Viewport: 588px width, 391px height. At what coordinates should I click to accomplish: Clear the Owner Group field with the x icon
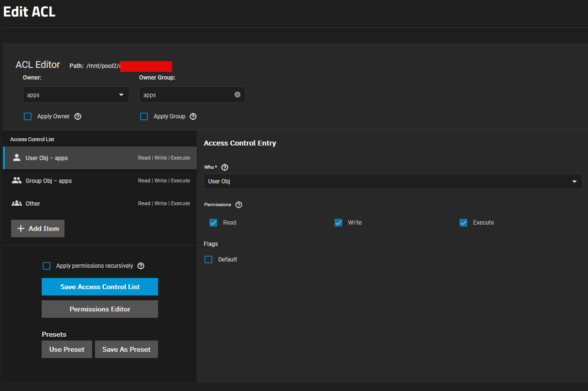(238, 95)
